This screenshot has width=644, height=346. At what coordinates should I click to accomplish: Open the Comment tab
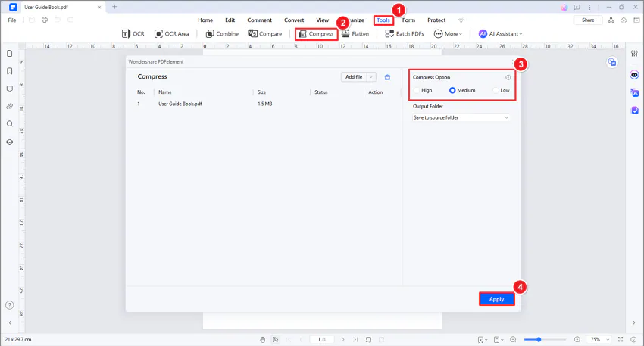[259, 20]
